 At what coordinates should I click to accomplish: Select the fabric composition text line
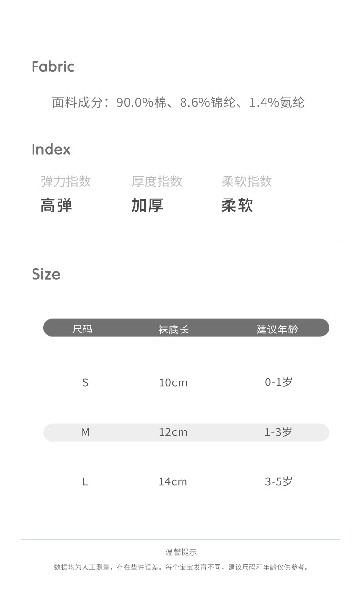click(x=178, y=102)
